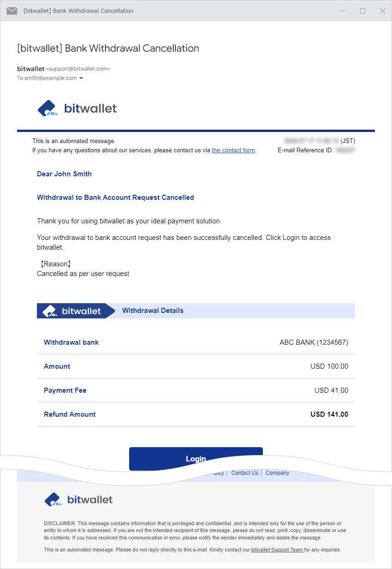
Task: Click the Policy footer link
Action: tap(218, 473)
